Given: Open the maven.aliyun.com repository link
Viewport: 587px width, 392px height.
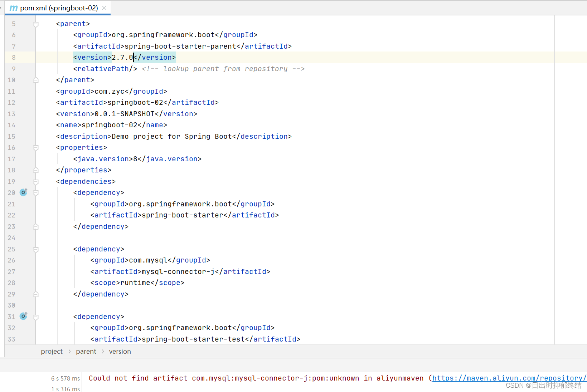Looking at the screenshot, I should [509, 378].
